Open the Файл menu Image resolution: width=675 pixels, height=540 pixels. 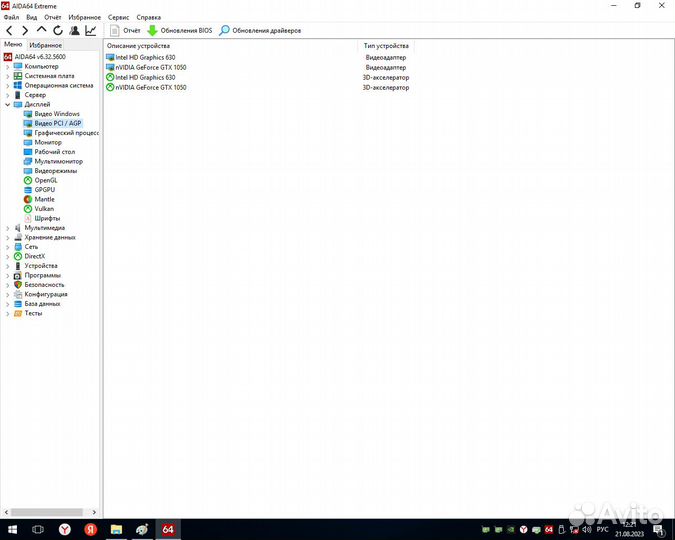(12, 18)
